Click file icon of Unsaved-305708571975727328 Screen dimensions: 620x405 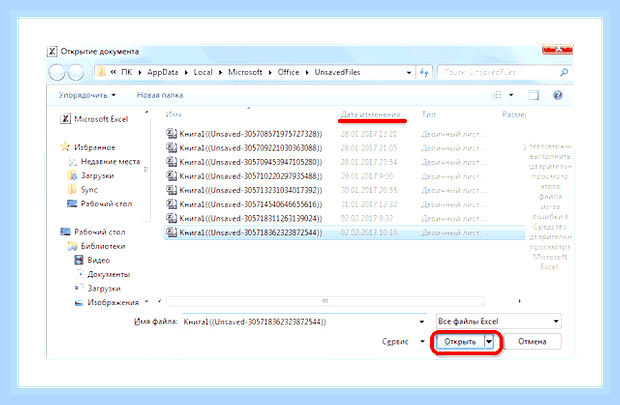tap(171, 134)
